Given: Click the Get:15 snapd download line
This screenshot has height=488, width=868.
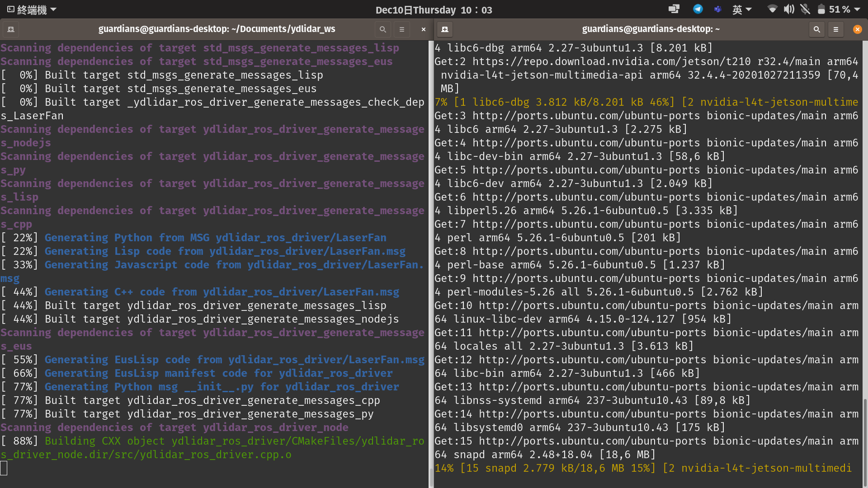Looking at the screenshot, I should tap(646, 448).
